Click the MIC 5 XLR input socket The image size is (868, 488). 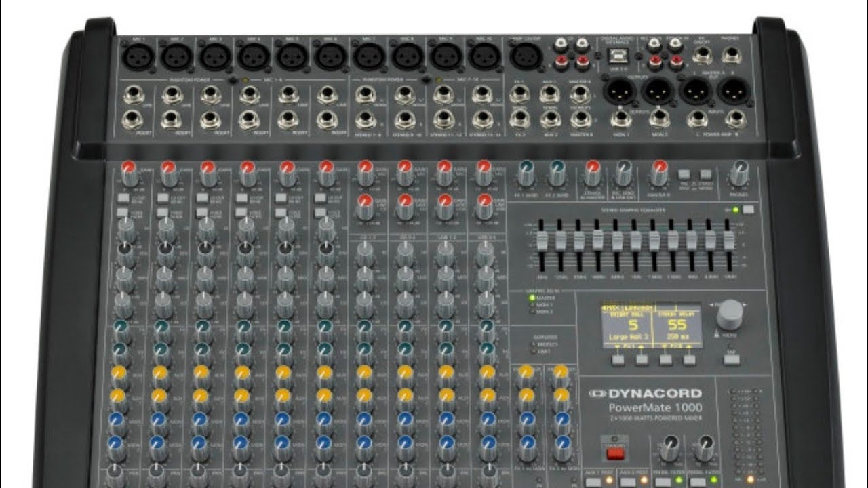pos(292,56)
